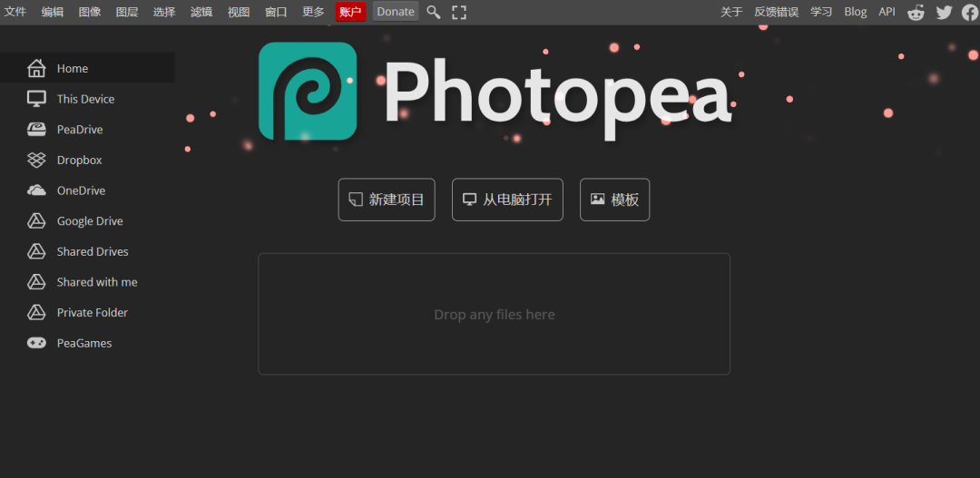
Task: Click the 从电脑打开 button
Action: click(507, 200)
